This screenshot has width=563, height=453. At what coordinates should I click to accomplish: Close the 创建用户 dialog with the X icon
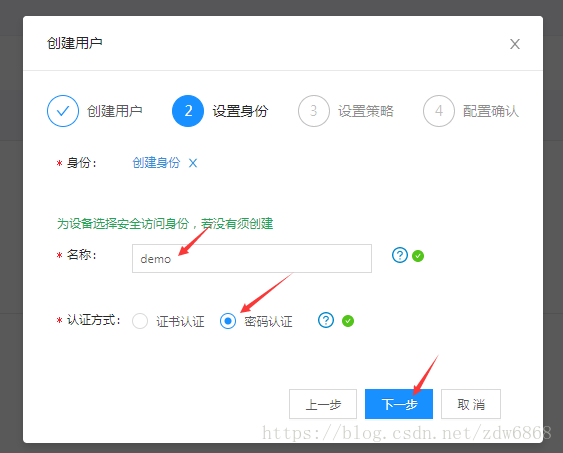(x=515, y=44)
